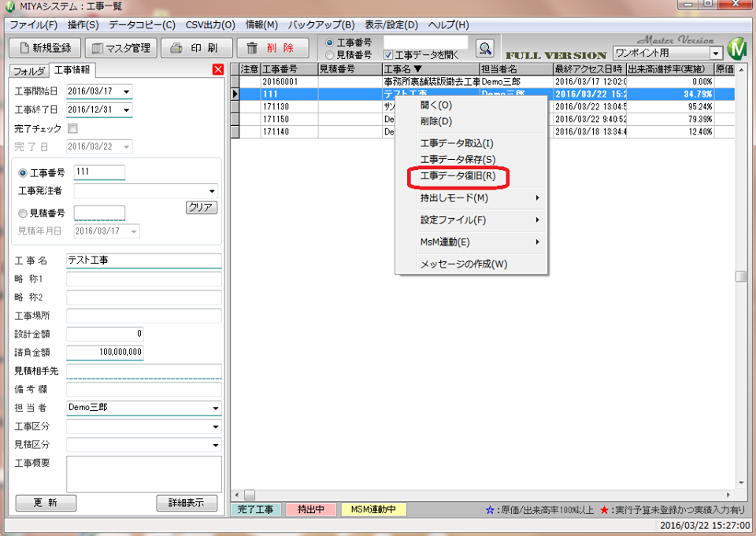The width and height of the screenshot is (756, 536).
Task: Click the 新規登録 button
Action: tap(46, 48)
